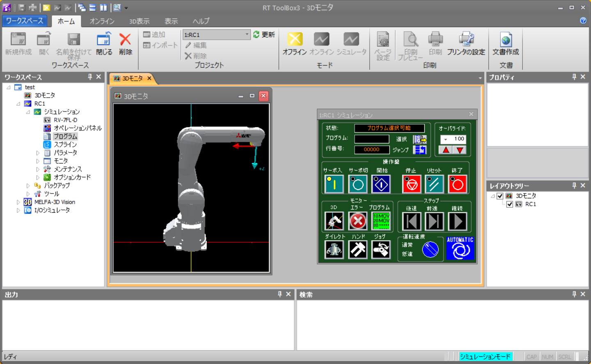Image resolution: width=591 pixels, height=364 pixels.
Task: Click the オフライン mode icon in ribbon
Action: click(x=295, y=44)
